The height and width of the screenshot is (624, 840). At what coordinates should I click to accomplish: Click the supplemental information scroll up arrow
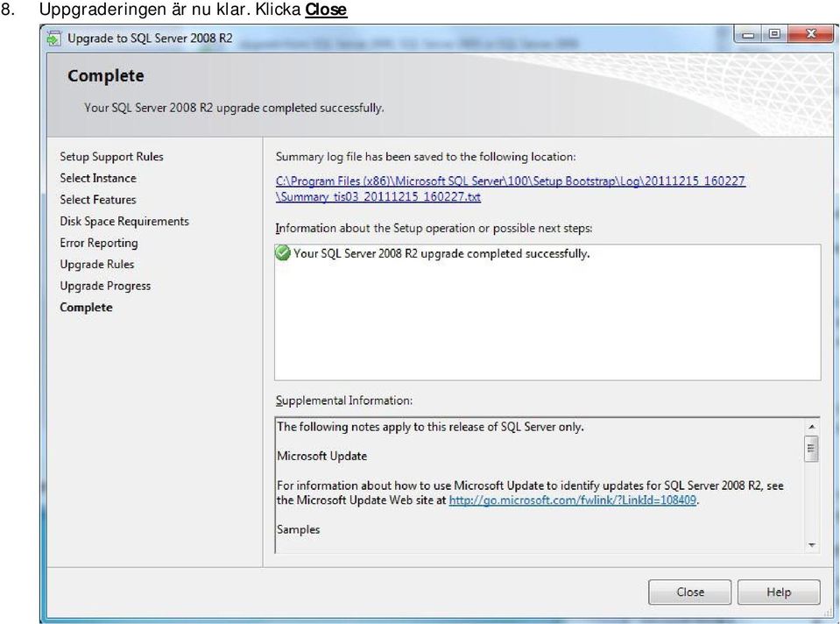tap(812, 427)
